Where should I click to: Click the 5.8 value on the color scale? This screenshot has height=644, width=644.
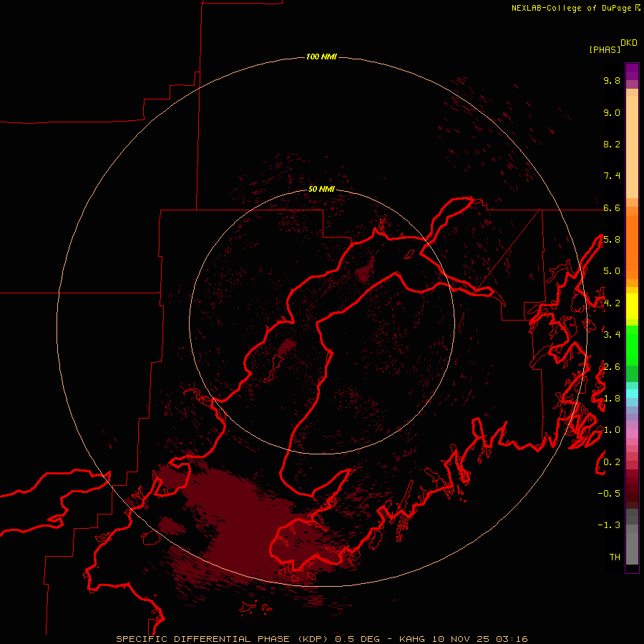click(612, 239)
